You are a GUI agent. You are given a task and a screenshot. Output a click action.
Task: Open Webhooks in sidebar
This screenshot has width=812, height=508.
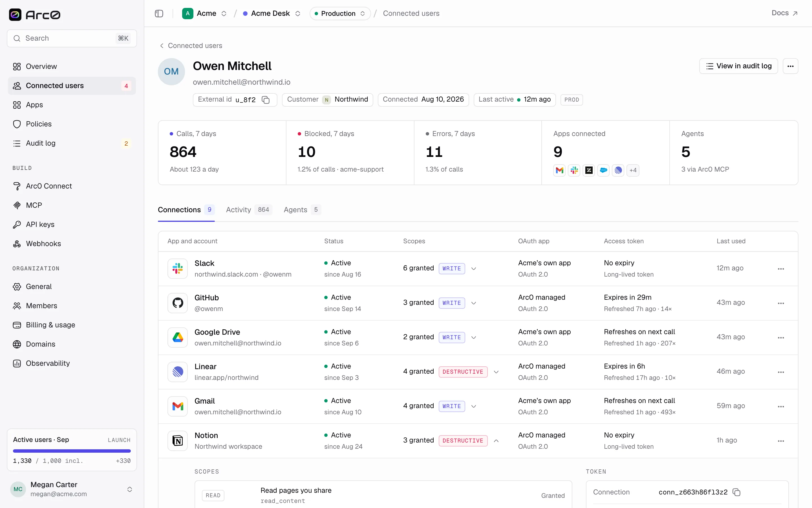tap(72, 244)
